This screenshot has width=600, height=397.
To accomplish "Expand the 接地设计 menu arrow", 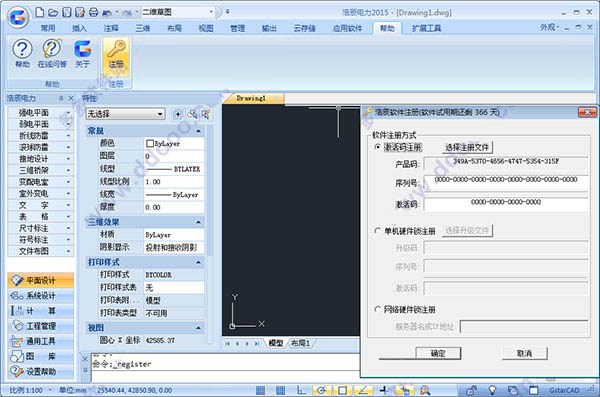I will pos(68,159).
